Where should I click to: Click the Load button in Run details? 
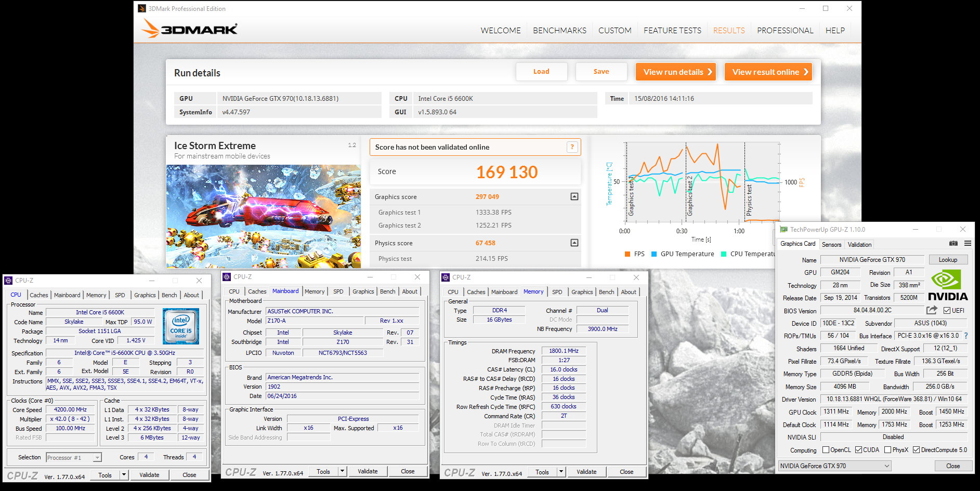tap(541, 72)
